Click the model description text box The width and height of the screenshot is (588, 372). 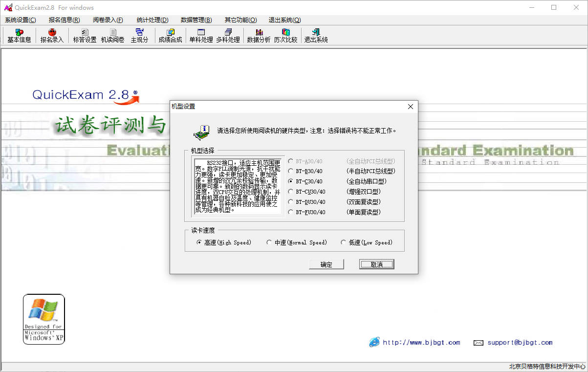pos(238,186)
